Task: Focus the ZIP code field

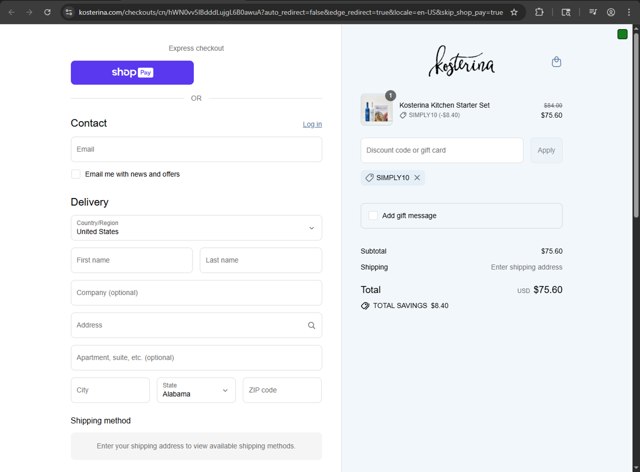Action: coord(282,390)
